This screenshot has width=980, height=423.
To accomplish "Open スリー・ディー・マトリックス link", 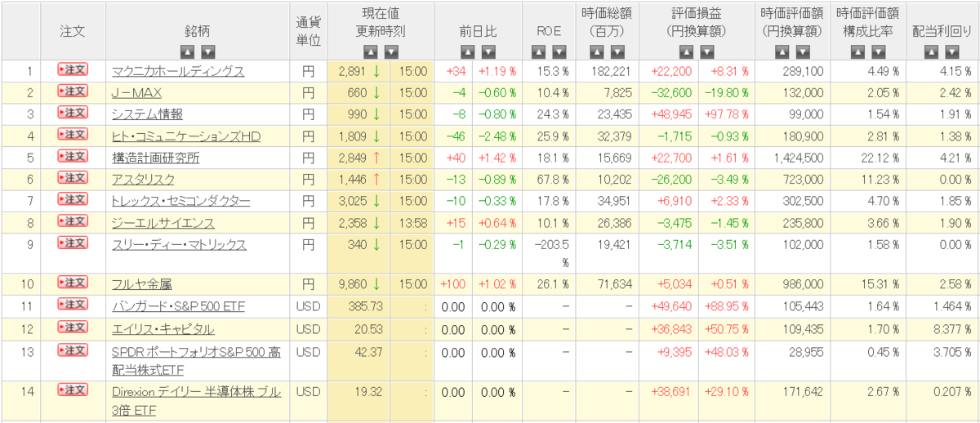I will point(179,244).
